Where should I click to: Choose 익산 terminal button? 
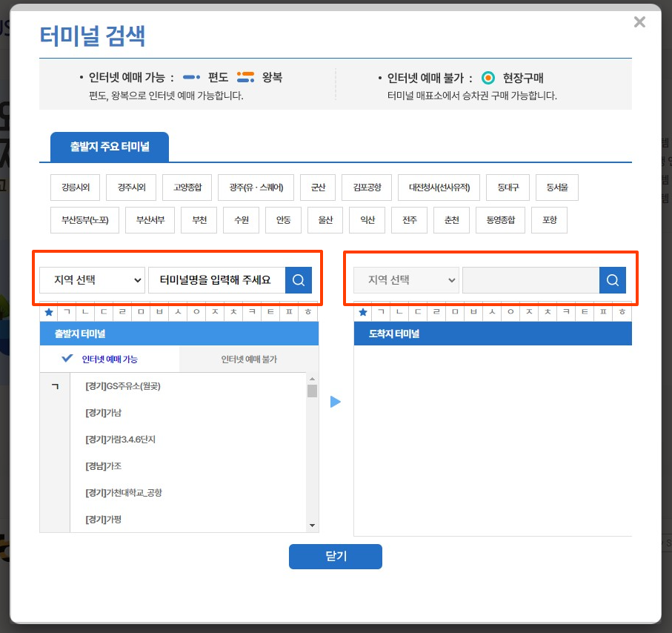367,220
